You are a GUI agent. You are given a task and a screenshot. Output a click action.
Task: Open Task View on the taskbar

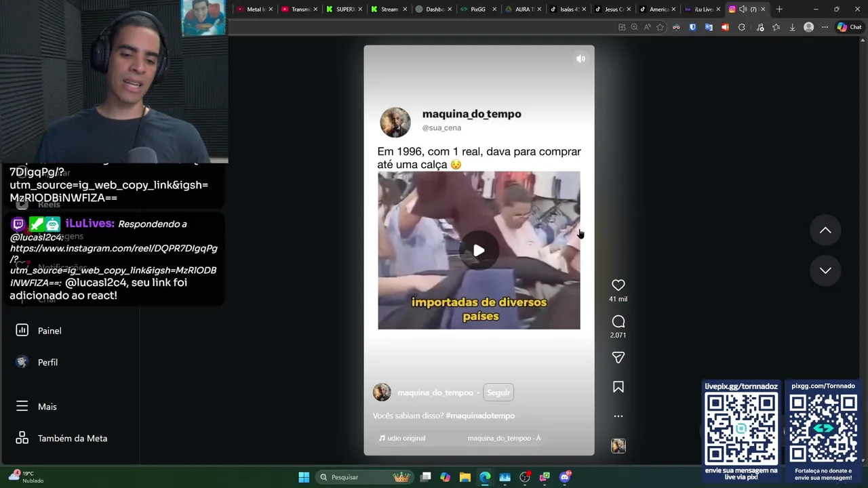point(425,477)
